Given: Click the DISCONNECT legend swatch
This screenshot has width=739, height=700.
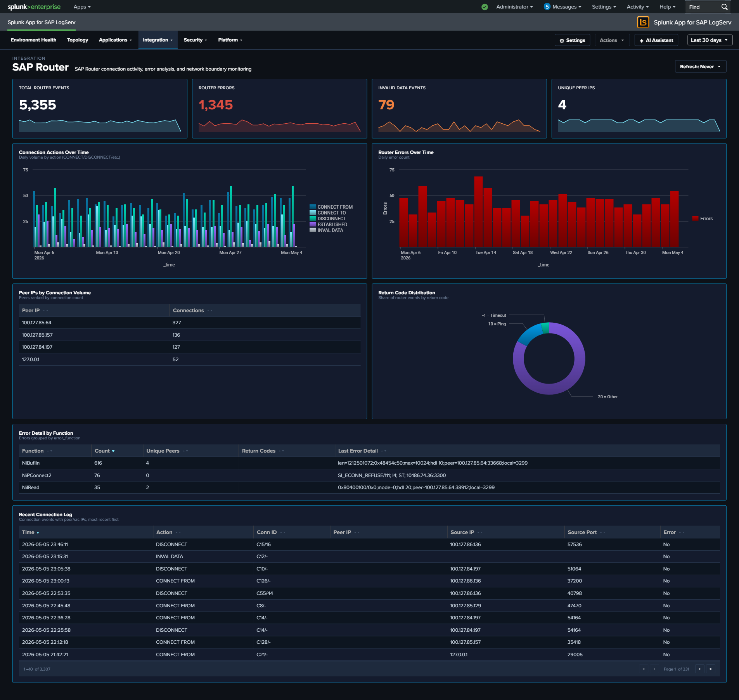Looking at the screenshot, I should (x=313, y=219).
